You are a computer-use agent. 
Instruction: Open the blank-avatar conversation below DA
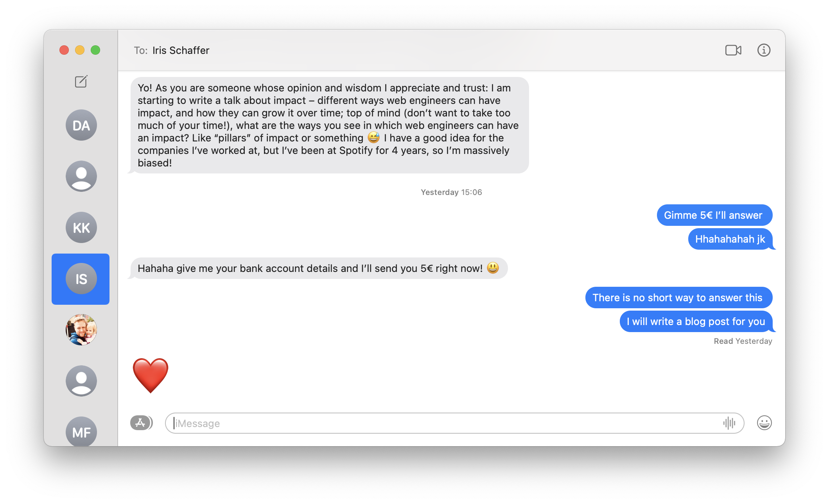[81, 176]
